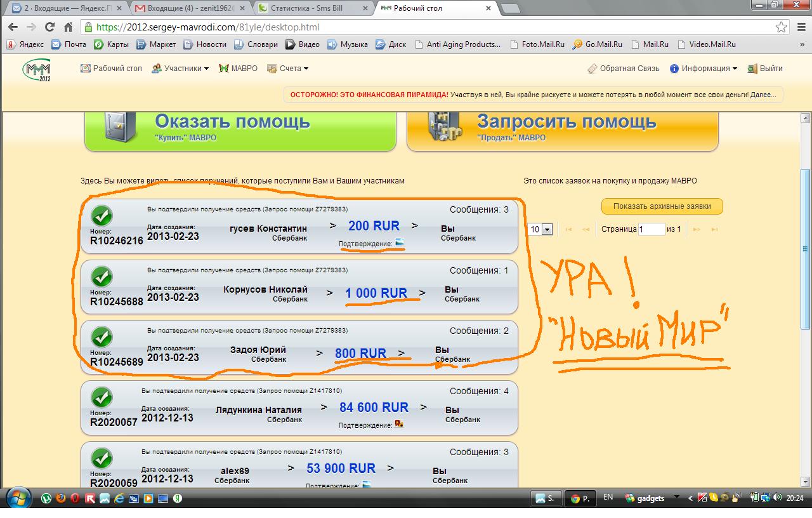Go to the first page of requests

pos(568,229)
